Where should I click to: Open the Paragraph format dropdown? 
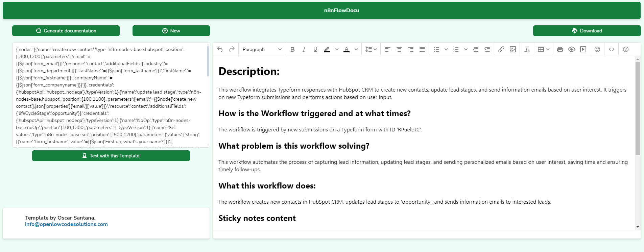coord(262,49)
